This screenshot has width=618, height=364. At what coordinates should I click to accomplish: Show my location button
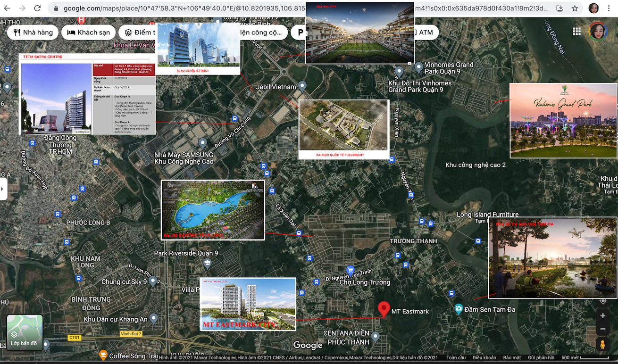pos(603,301)
